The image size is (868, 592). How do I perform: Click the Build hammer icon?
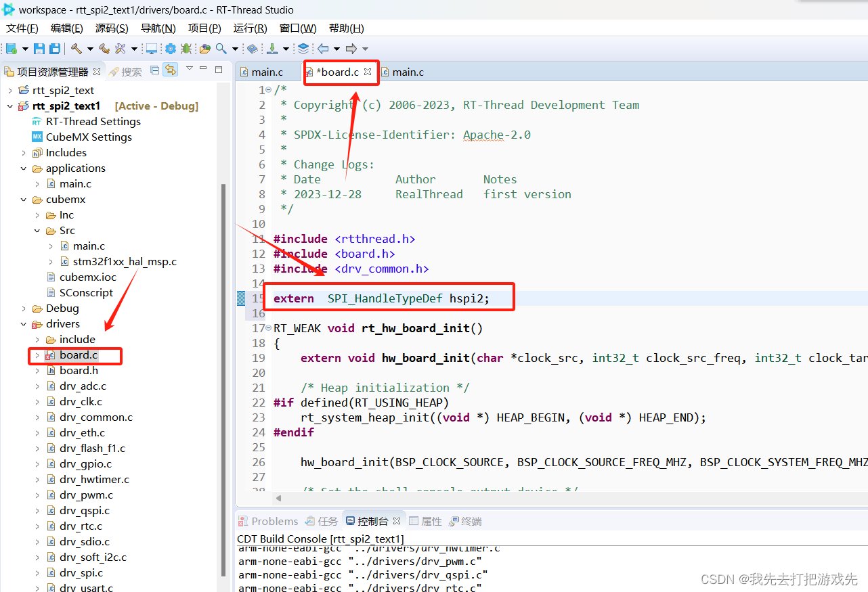(77, 49)
